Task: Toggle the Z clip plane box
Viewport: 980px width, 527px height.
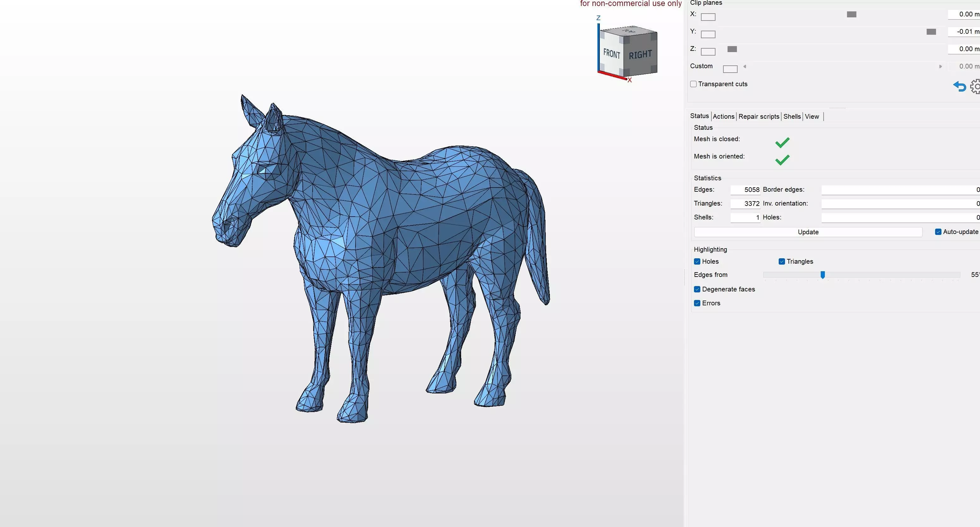Action: [x=708, y=52]
